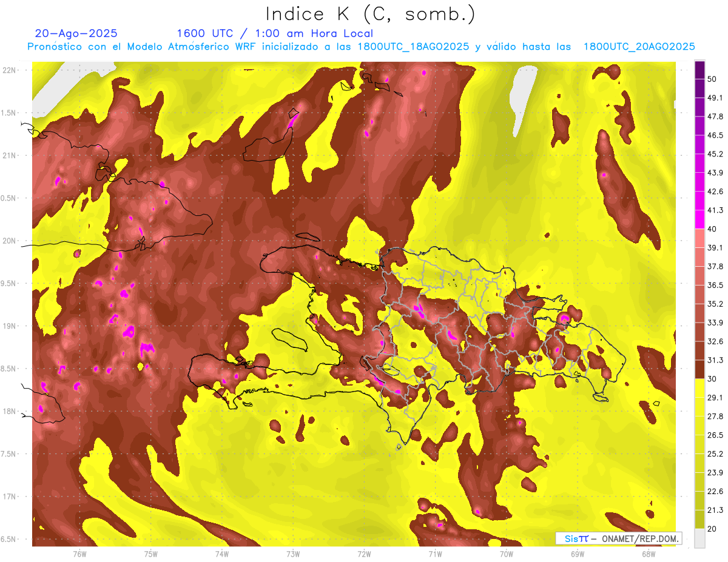Click the colorbar value "25.2"
Screen dimensions: 728x562
(x=715, y=453)
